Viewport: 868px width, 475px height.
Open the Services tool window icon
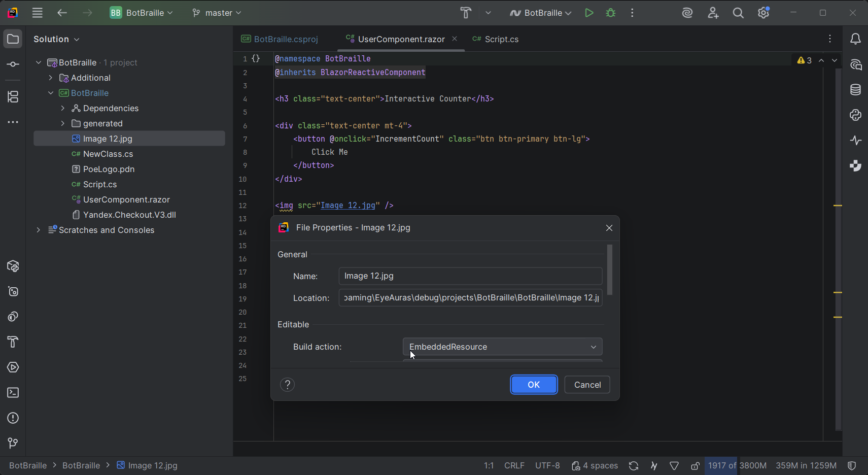point(13,367)
